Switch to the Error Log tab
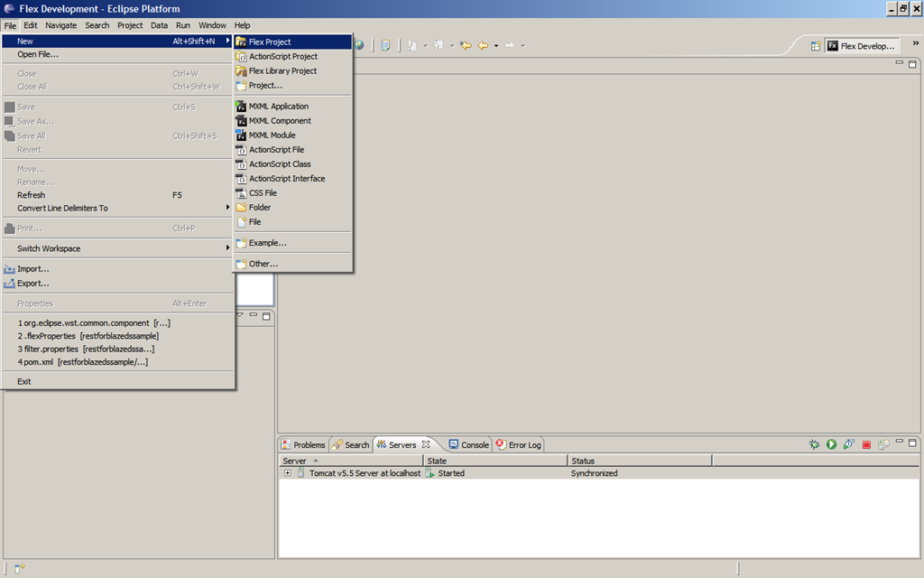This screenshot has height=578, width=924. click(x=519, y=444)
